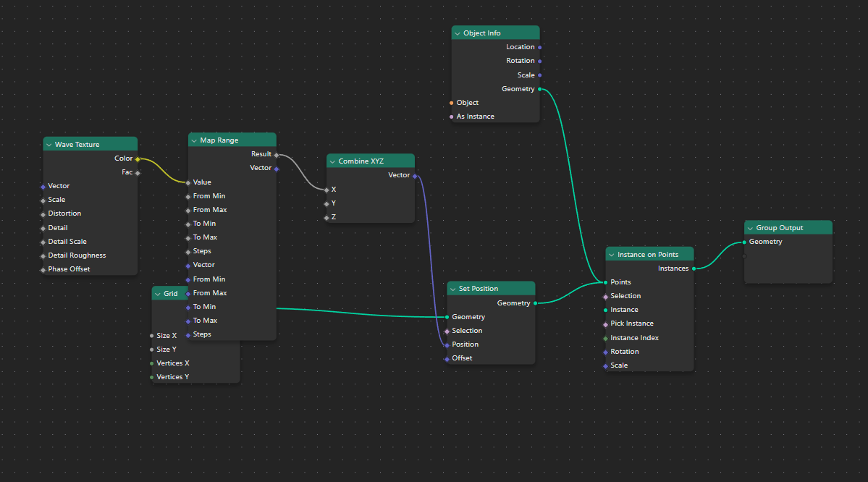868x482 pixels.
Task: Click the Geometry input socket on Group Output
Action: [743, 241]
